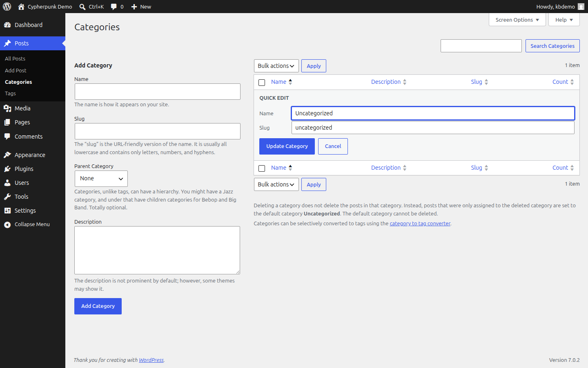
Task: Click the plus New icon in admin bar
Action: pos(134,7)
